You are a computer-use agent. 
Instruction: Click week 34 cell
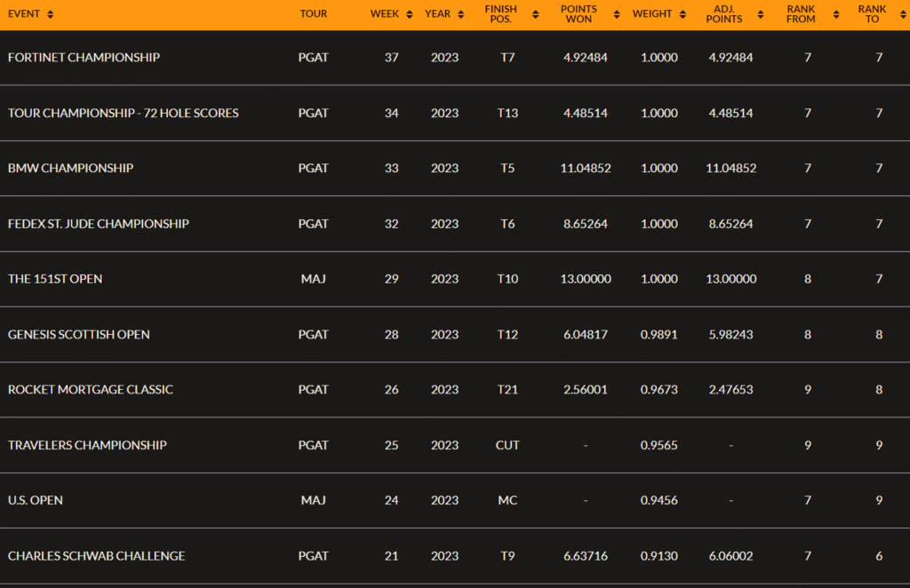(392, 113)
